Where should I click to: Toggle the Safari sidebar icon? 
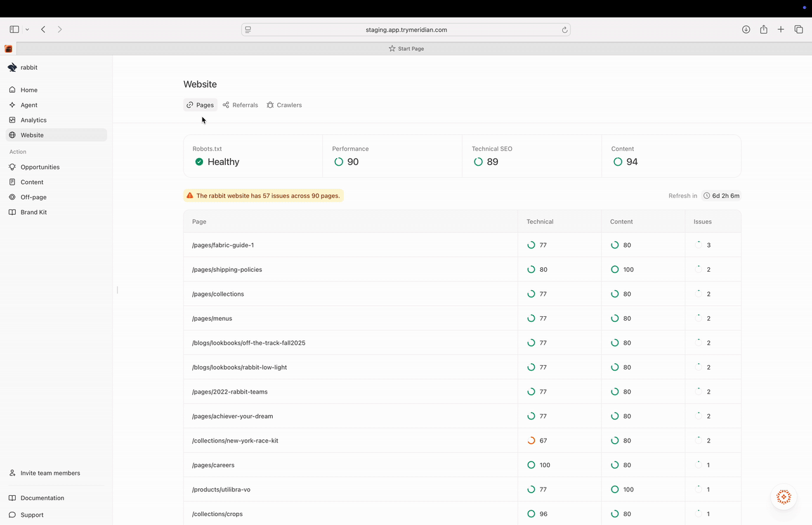click(x=14, y=29)
